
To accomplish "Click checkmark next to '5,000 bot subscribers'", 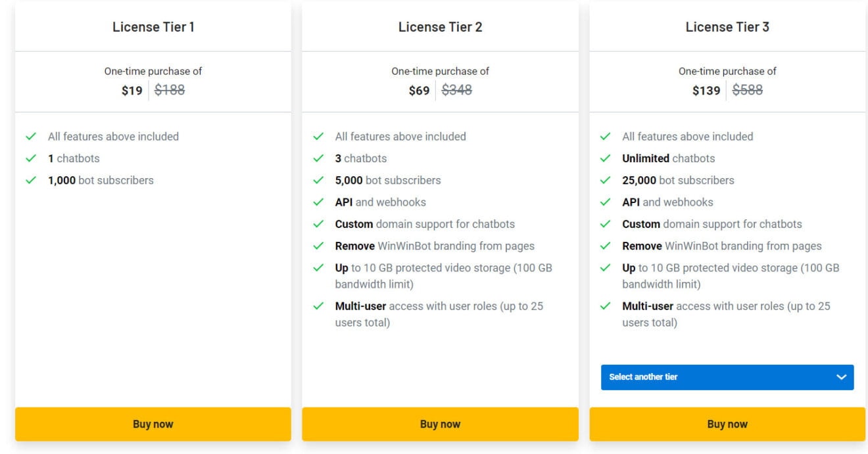I will [318, 180].
